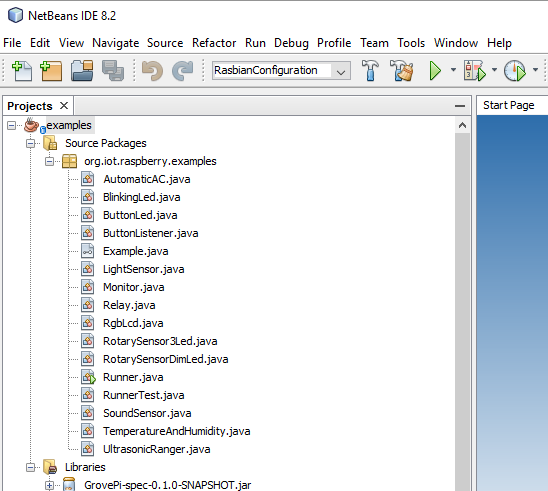Click Clean and Build hammer-broom icon
Screen dimensions: 548x491
tap(401, 70)
